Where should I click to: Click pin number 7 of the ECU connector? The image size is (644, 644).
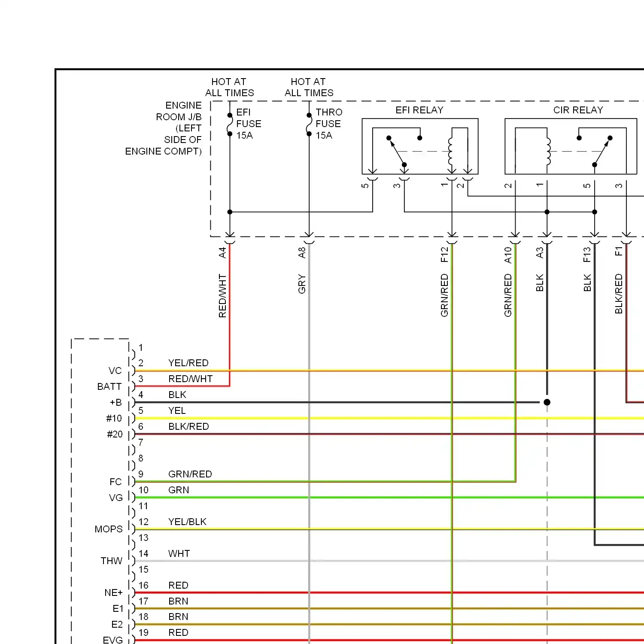pyautogui.click(x=141, y=443)
